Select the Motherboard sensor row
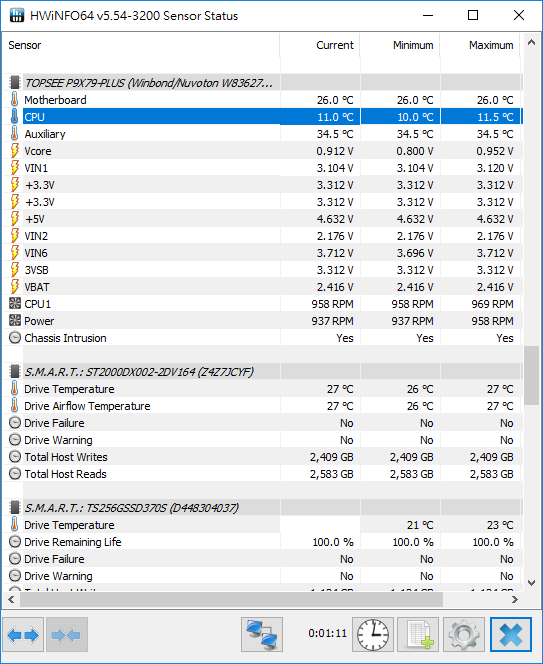The height and width of the screenshot is (664, 543). pyautogui.click(x=263, y=100)
